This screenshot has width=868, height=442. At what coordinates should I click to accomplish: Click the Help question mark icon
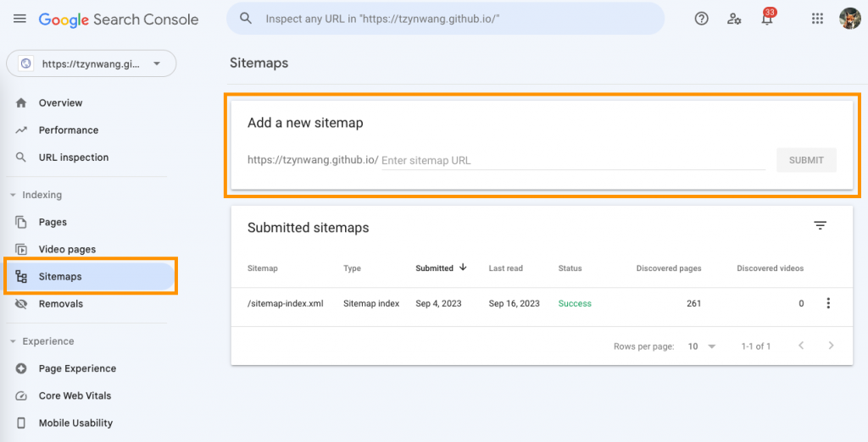tap(701, 19)
